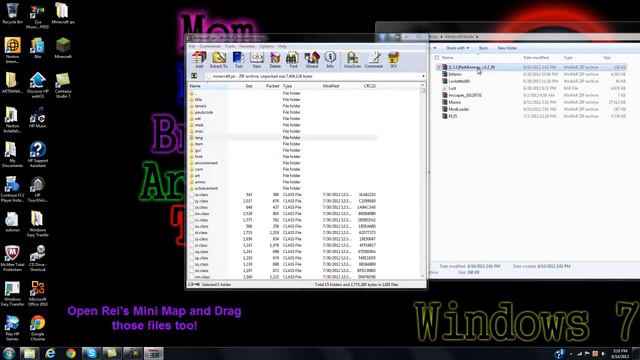Image resolution: width=640 pixels, height=360 pixels.
Task: Open the Commands menu in WinRAR
Action: click(x=210, y=46)
